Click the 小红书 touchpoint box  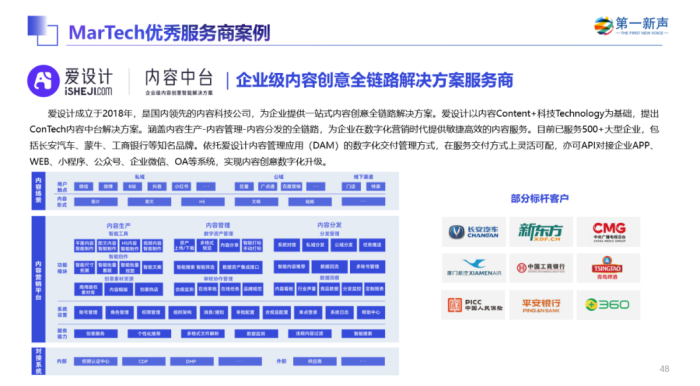click(181, 187)
